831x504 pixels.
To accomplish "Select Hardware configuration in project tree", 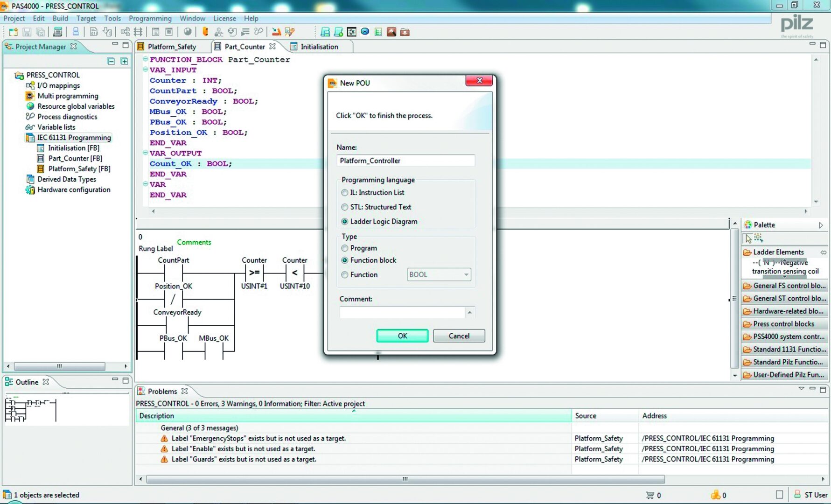I will (x=74, y=190).
